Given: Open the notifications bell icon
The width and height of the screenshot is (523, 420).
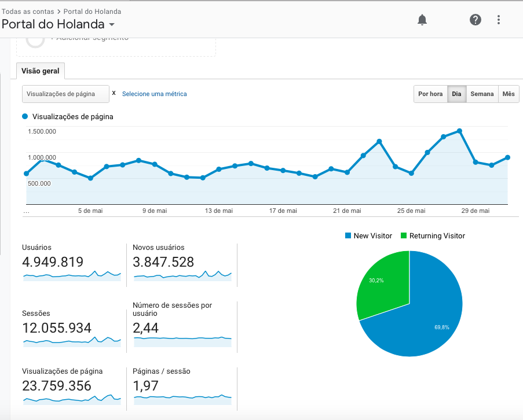Looking at the screenshot, I should pyautogui.click(x=422, y=20).
